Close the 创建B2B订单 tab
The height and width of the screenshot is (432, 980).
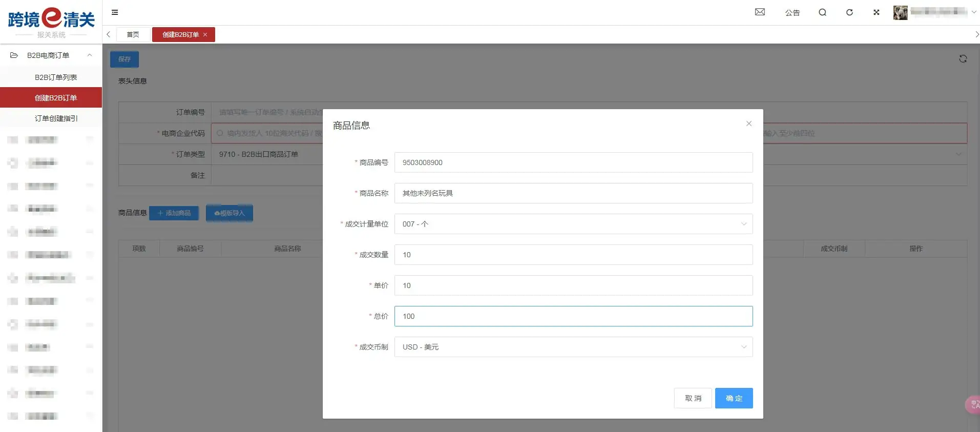(x=205, y=35)
